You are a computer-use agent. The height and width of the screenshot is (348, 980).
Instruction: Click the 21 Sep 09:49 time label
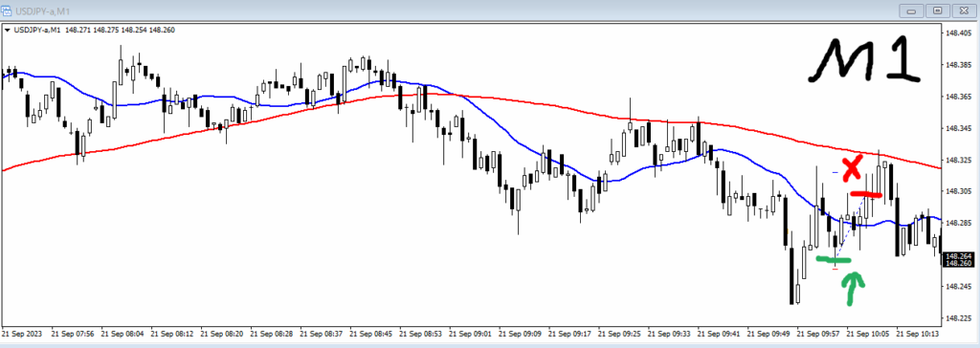coord(768,334)
